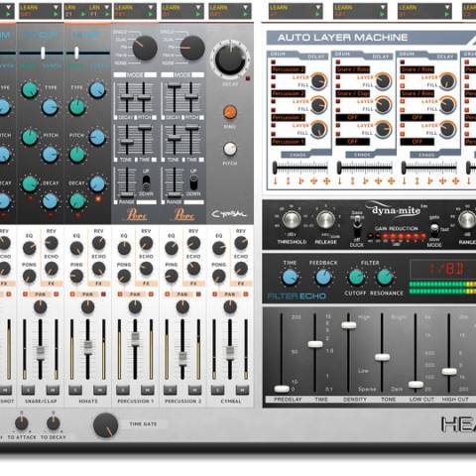Open dropdown arrow on Percussion 1 Learn box
This screenshot has height=476, width=476.
pos(151,7)
